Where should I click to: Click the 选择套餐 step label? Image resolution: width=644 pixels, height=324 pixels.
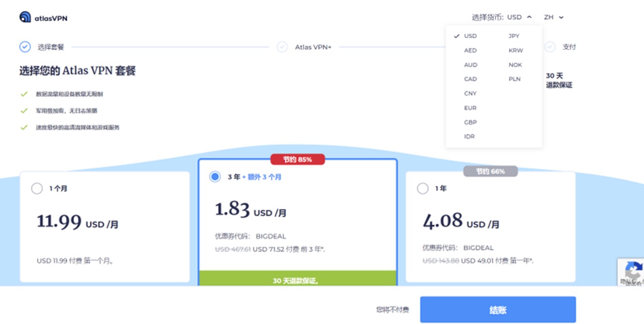tap(51, 47)
